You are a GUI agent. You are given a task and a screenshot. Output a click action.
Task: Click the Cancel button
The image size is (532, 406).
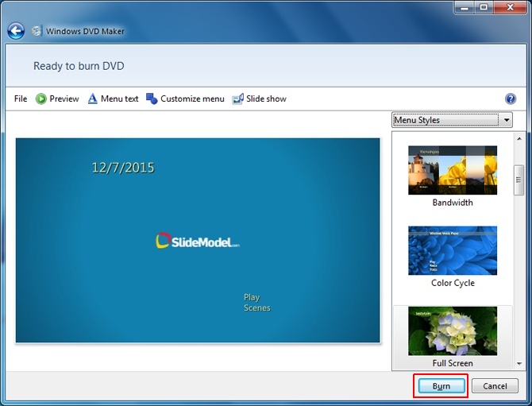(x=495, y=386)
